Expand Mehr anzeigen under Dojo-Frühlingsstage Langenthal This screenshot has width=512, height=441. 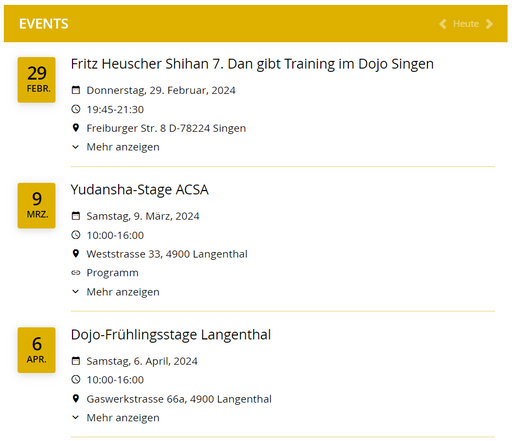point(123,418)
